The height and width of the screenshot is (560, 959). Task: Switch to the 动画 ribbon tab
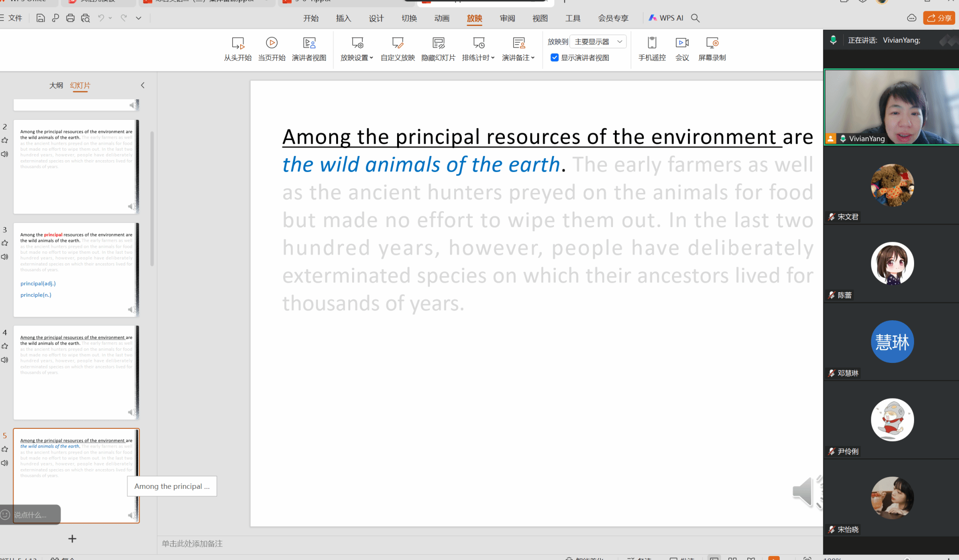(442, 18)
